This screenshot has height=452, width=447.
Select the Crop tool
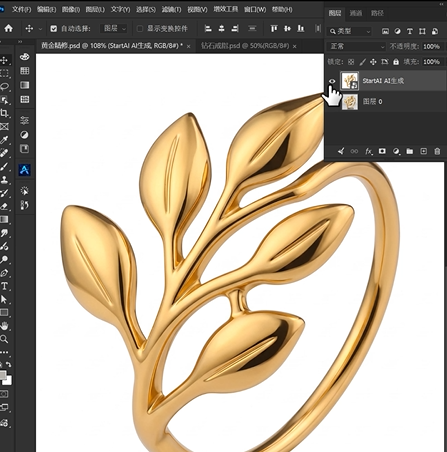(4, 113)
